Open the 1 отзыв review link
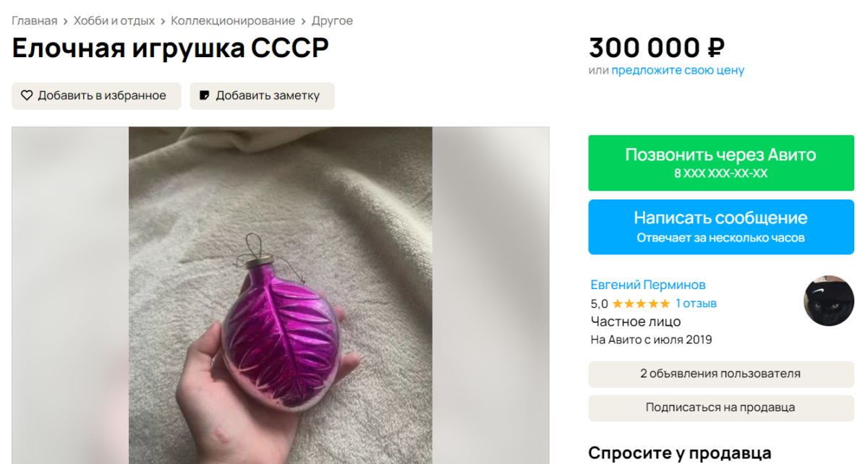 [696, 304]
